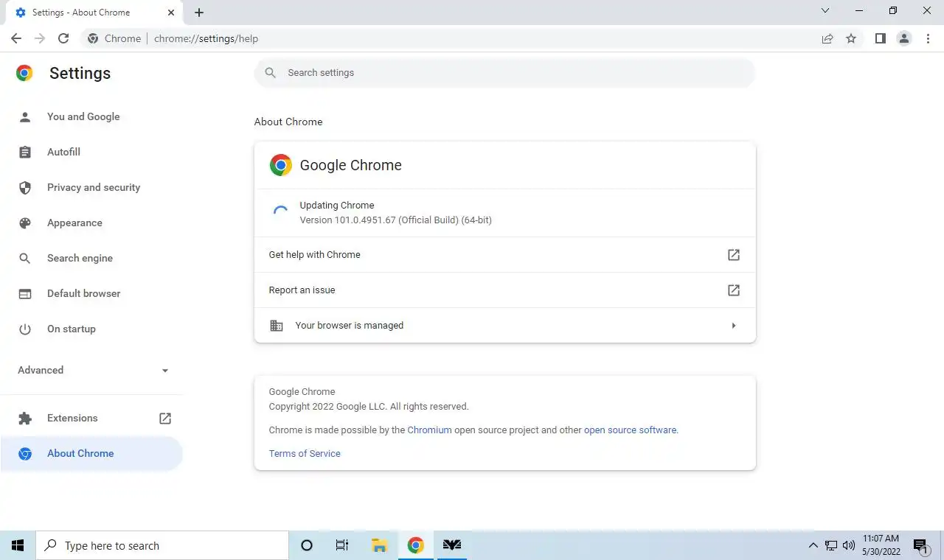Screen dimensions: 944x560
Task: Open new tab with plus button
Action: [x=199, y=13]
